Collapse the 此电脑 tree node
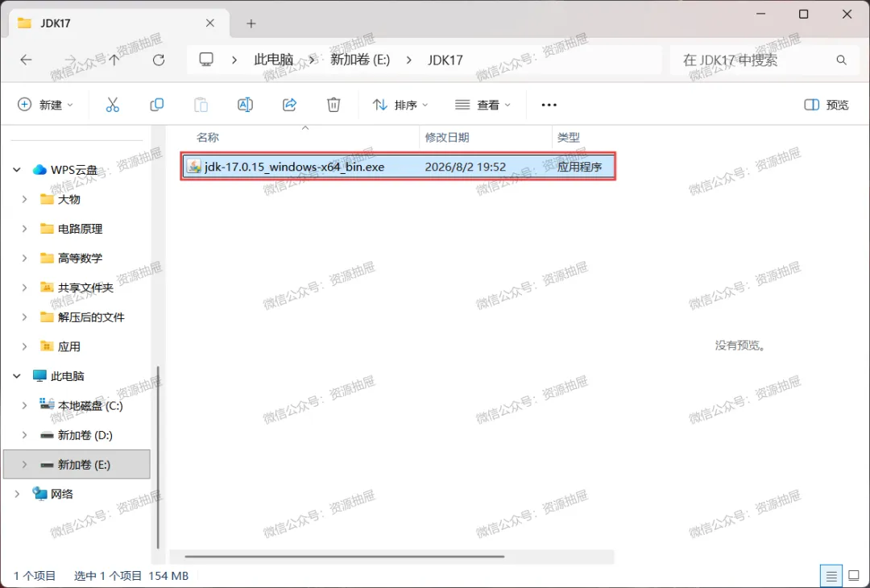 (x=17, y=376)
